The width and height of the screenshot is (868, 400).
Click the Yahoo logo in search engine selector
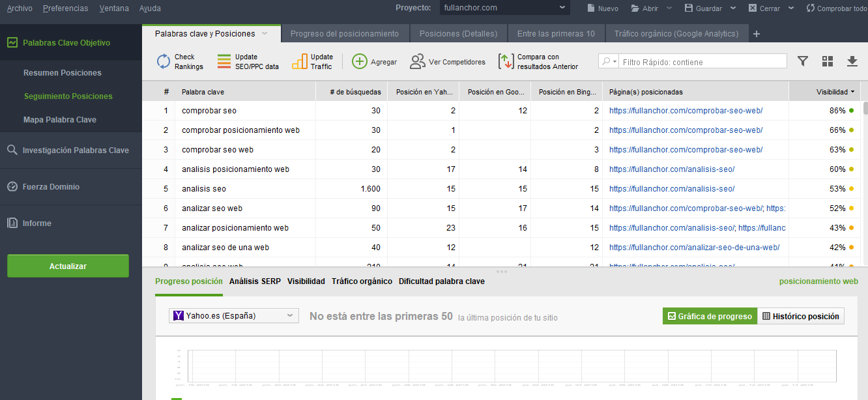179,315
